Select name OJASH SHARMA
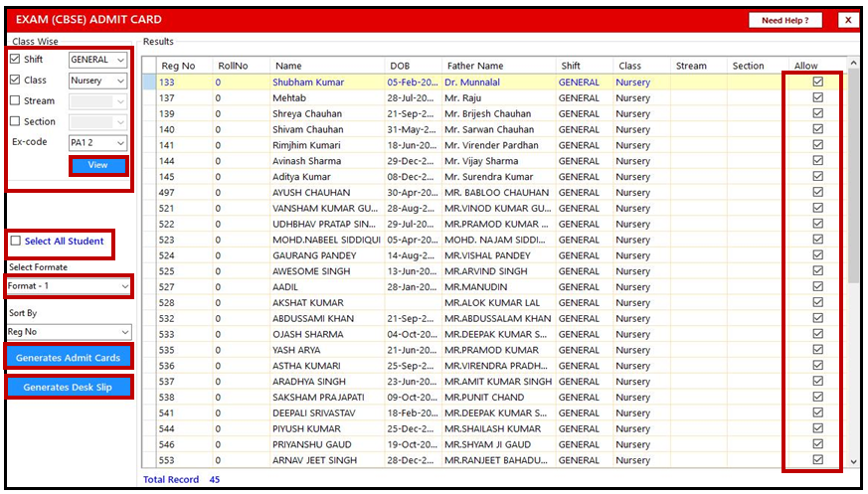This screenshot has height=494, width=868. click(308, 334)
